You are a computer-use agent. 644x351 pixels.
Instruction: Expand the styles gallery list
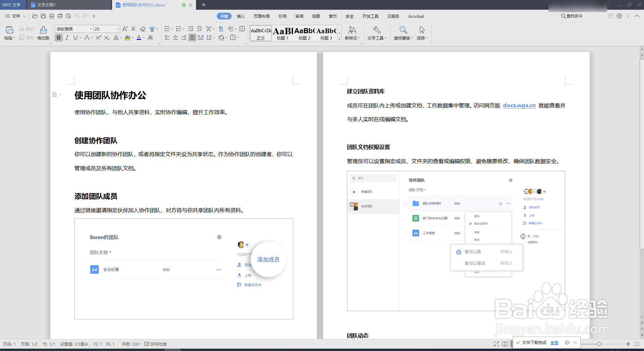[x=339, y=39]
